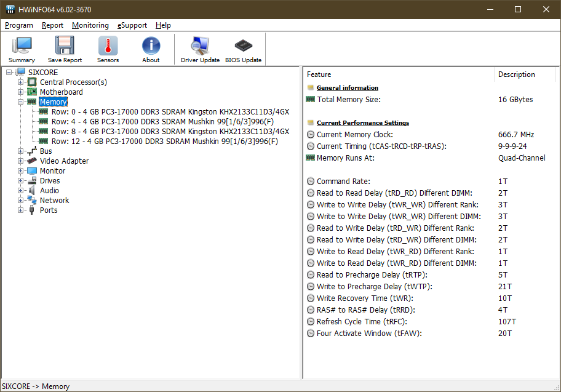The width and height of the screenshot is (561, 392).
Task: Click the Memory Runs At row icon
Action: tap(310, 158)
